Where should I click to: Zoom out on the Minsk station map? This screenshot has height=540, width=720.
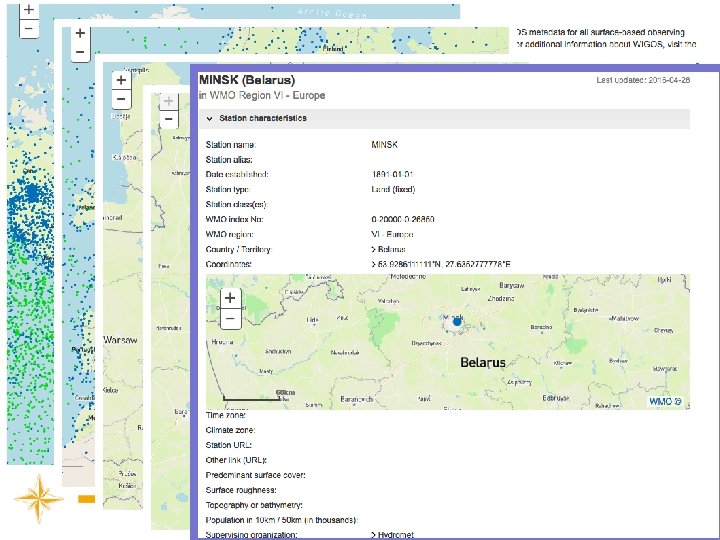coord(231,319)
